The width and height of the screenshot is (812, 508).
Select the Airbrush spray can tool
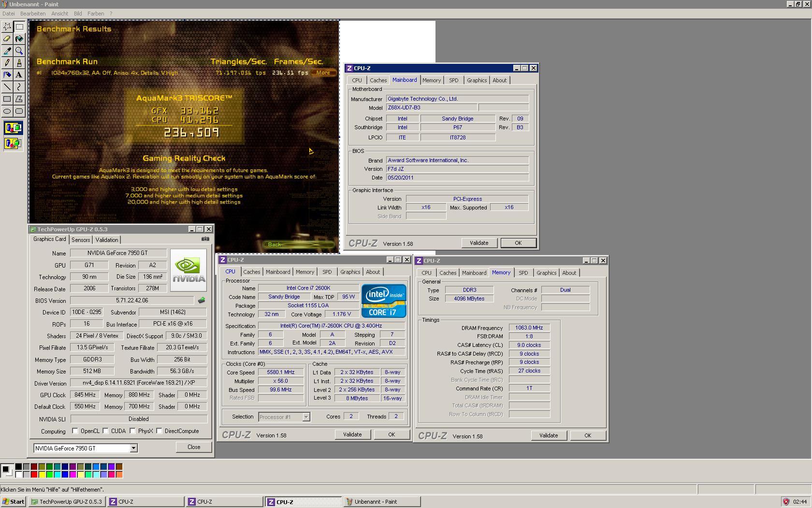tap(7, 75)
